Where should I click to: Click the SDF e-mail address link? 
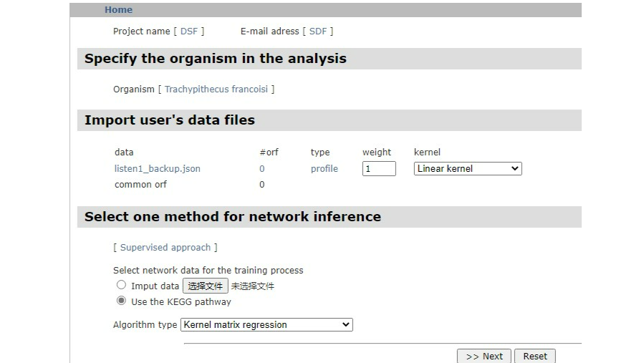coord(318,32)
